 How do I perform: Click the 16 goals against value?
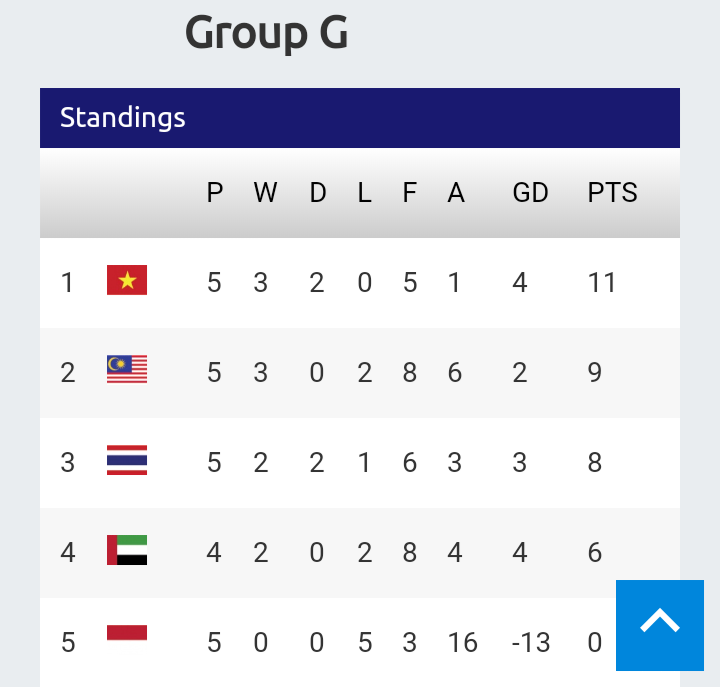463,642
